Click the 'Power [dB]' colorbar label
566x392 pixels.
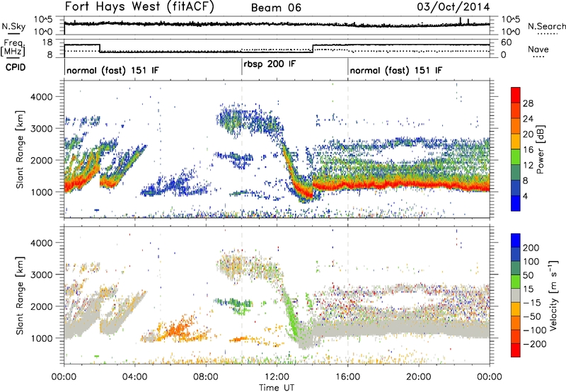tap(540, 149)
